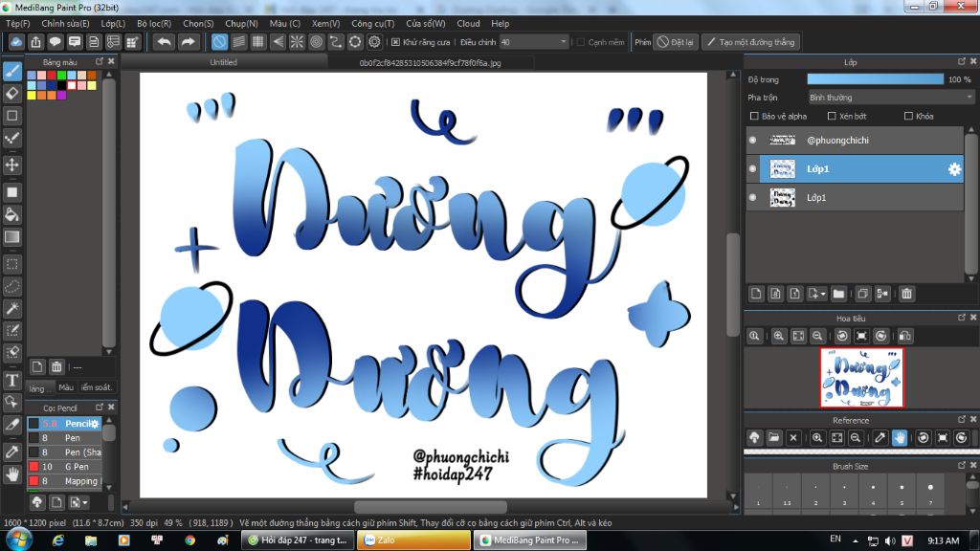The width and height of the screenshot is (980, 551).
Task: Pick the black swatch in the palette
Action: (x=62, y=85)
